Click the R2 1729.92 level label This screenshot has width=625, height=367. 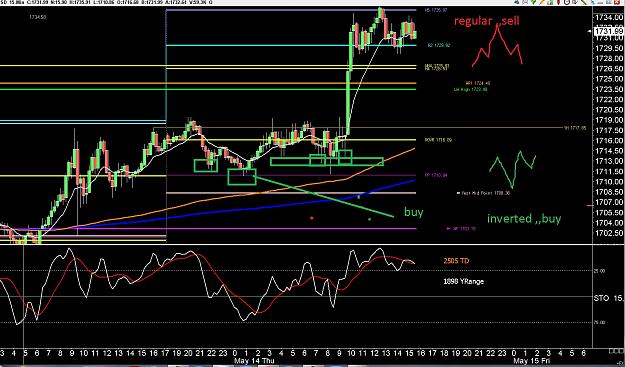coord(439,45)
